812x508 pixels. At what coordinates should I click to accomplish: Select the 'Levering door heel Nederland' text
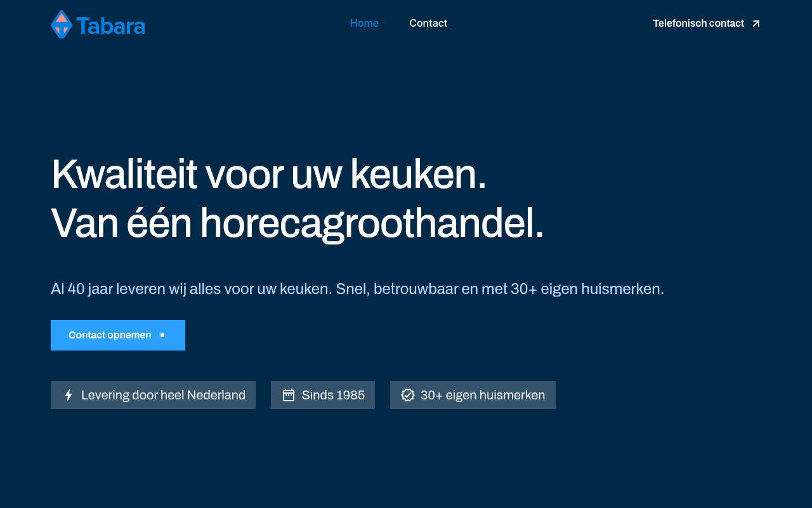(x=163, y=395)
